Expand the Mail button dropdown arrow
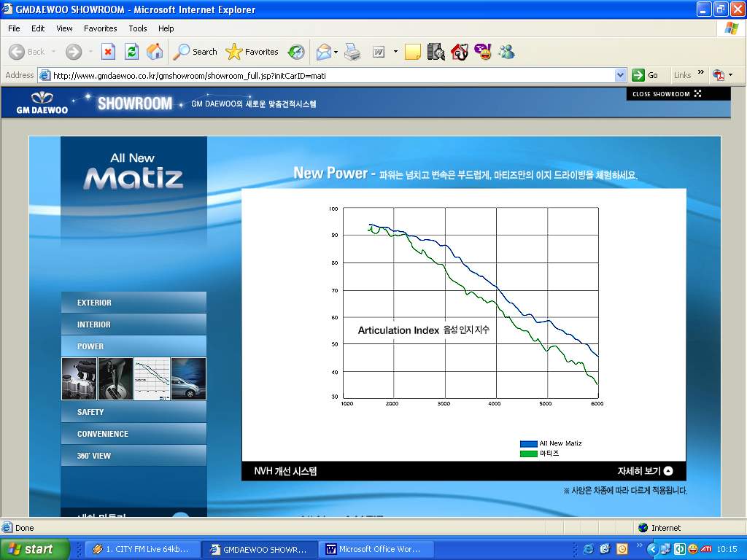This screenshot has width=747, height=560. (336, 52)
